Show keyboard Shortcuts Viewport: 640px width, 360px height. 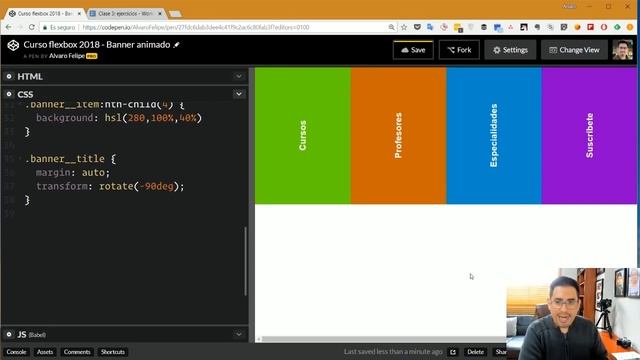[x=113, y=352]
